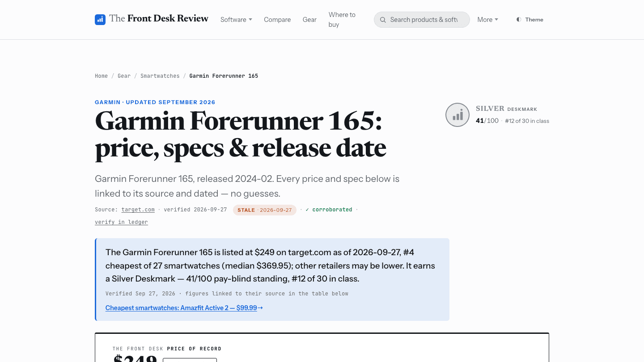Open the Where to buy page
The height and width of the screenshot is (362, 644).
click(x=342, y=20)
